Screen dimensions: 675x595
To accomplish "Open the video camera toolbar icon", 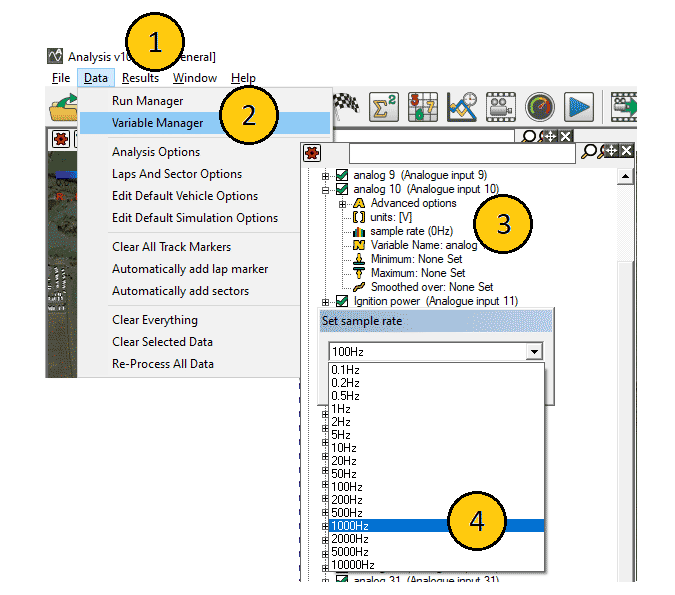I will coord(500,106).
